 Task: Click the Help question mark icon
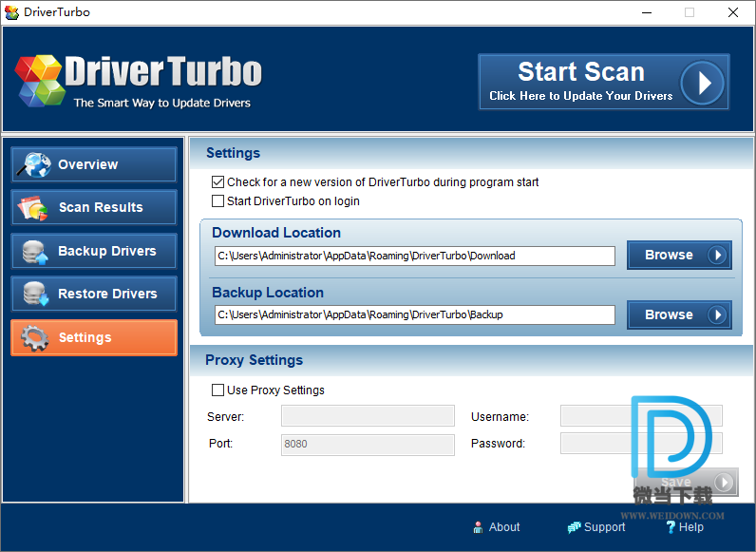671,527
